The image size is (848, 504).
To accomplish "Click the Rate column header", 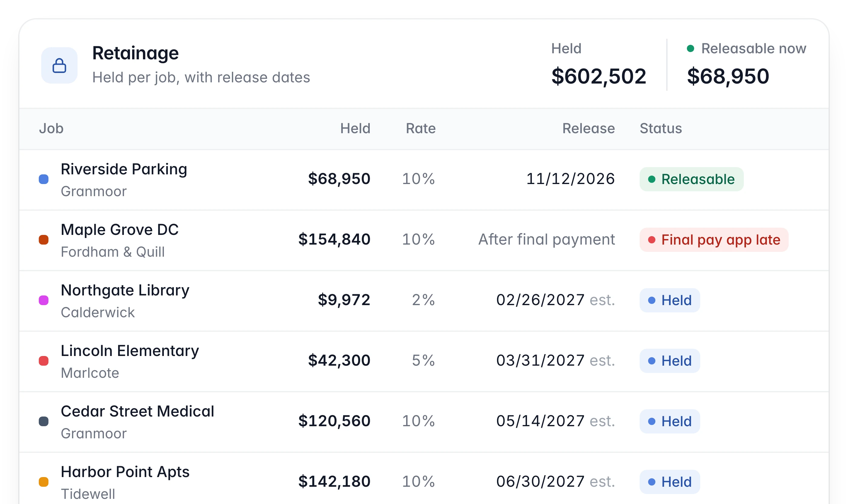I will click(421, 128).
